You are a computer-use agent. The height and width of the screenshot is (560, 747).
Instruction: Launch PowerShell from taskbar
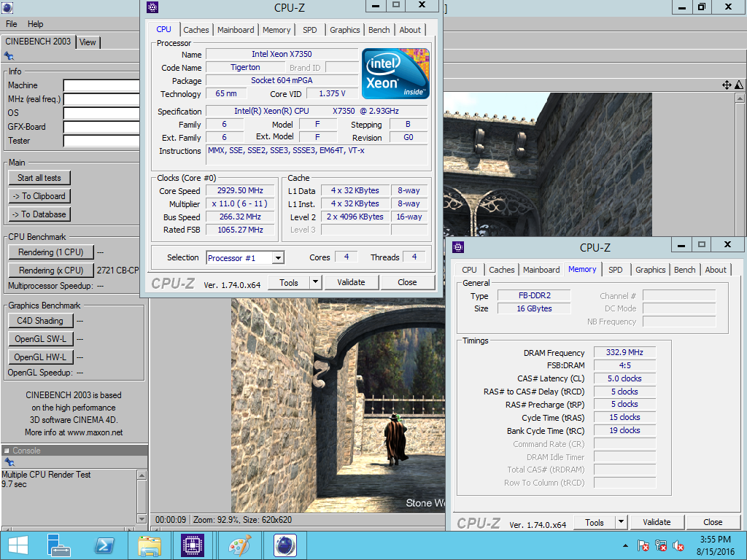104,545
